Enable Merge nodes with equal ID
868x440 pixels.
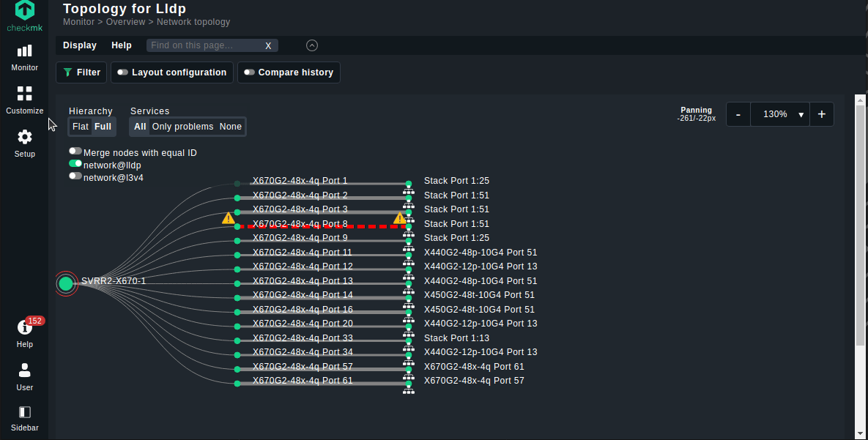[x=75, y=151]
